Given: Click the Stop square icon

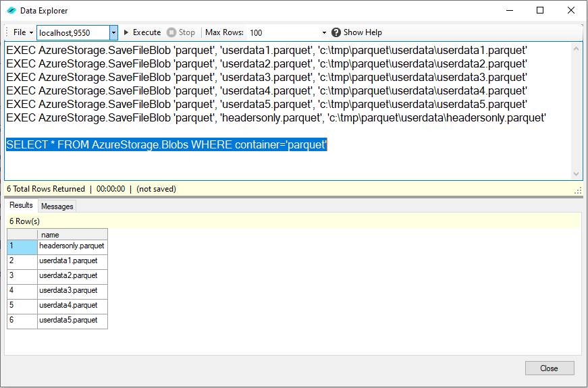Looking at the screenshot, I should click(171, 32).
